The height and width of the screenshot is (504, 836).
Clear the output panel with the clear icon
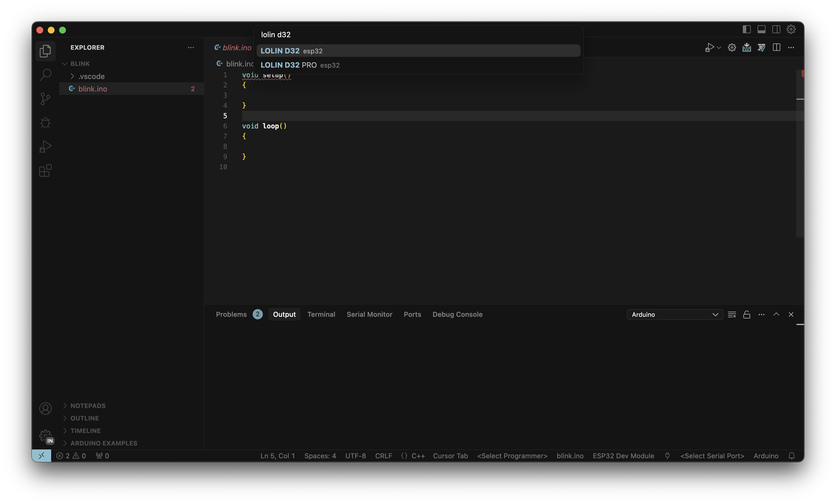731,315
